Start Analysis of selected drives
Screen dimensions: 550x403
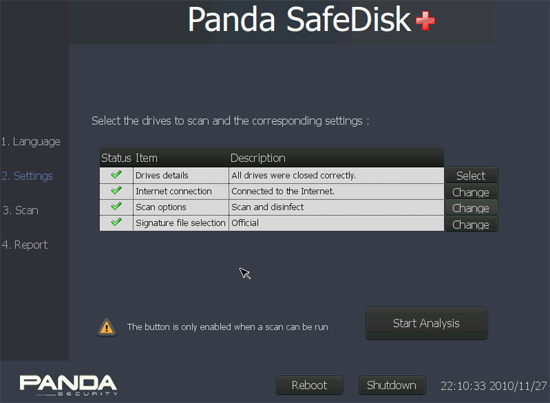click(x=426, y=323)
